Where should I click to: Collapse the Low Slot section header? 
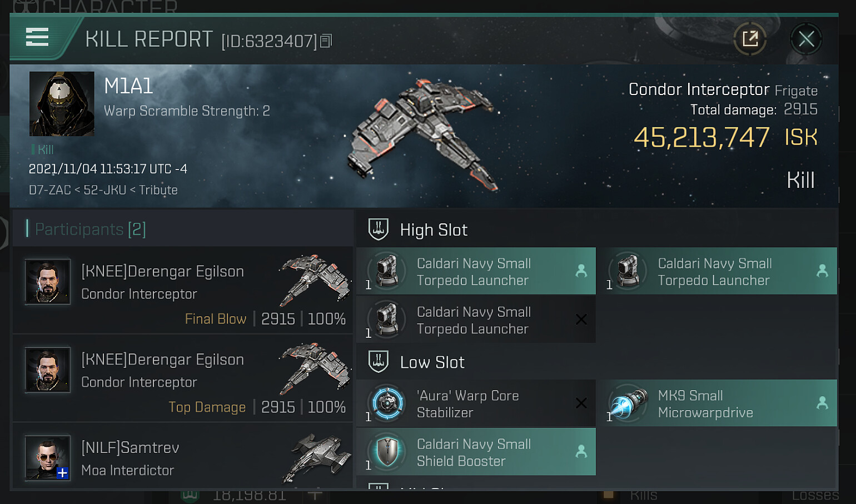(432, 362)
